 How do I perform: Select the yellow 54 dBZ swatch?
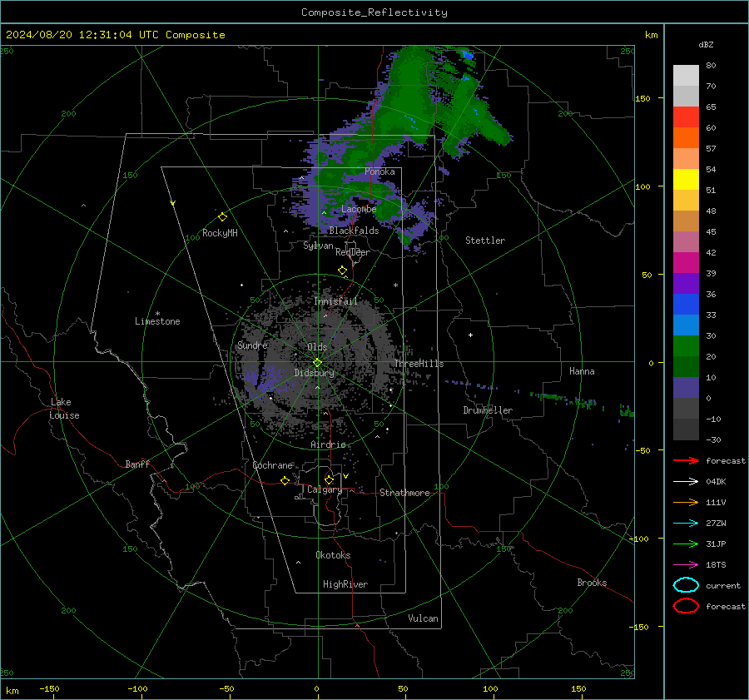click(686, 179)
